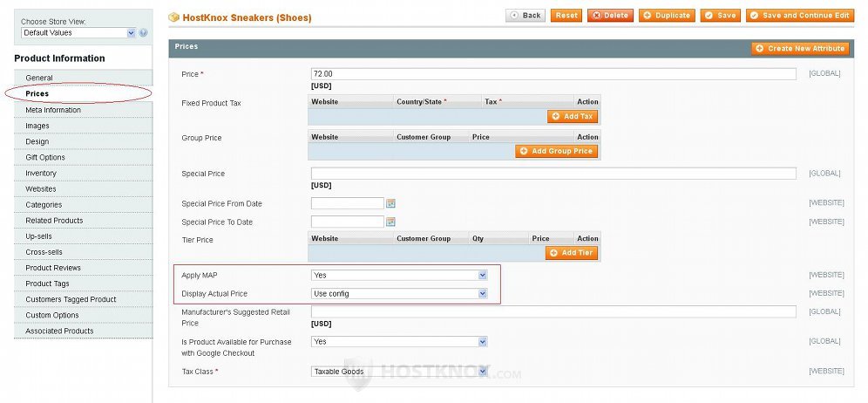The height and width of the screenshot is (403, 868).
Task: Open the Gift Options tab
Action: coord(83,157)
